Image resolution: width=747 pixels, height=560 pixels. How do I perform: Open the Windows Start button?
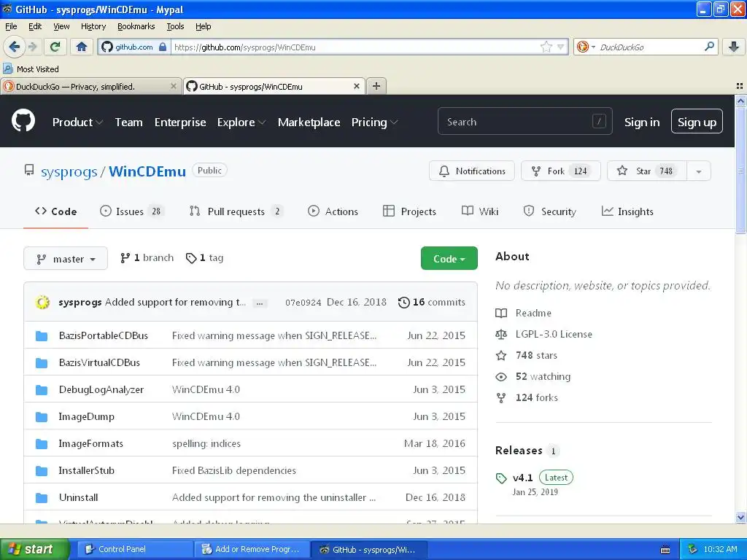[x=34, y=550]
